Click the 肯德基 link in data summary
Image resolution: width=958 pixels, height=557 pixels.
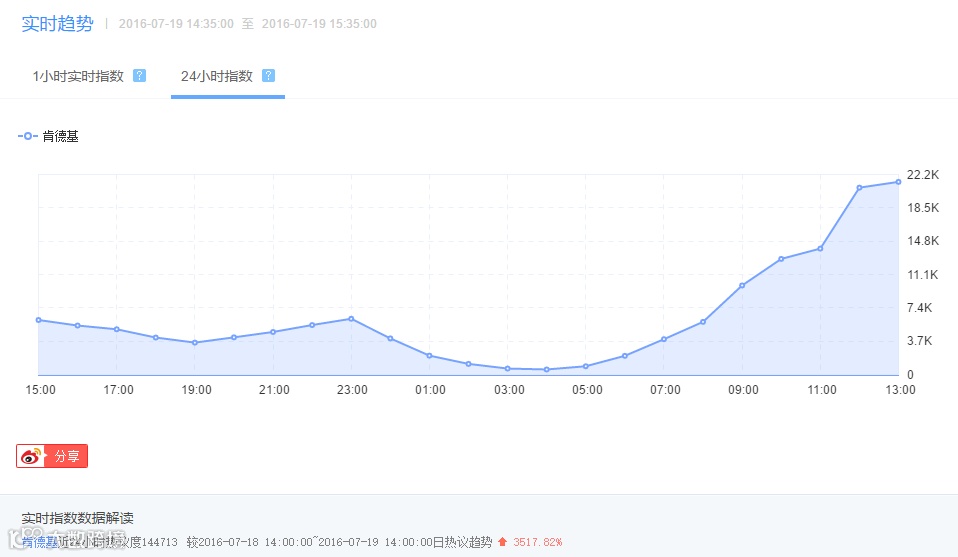click(x=40, y=542)
